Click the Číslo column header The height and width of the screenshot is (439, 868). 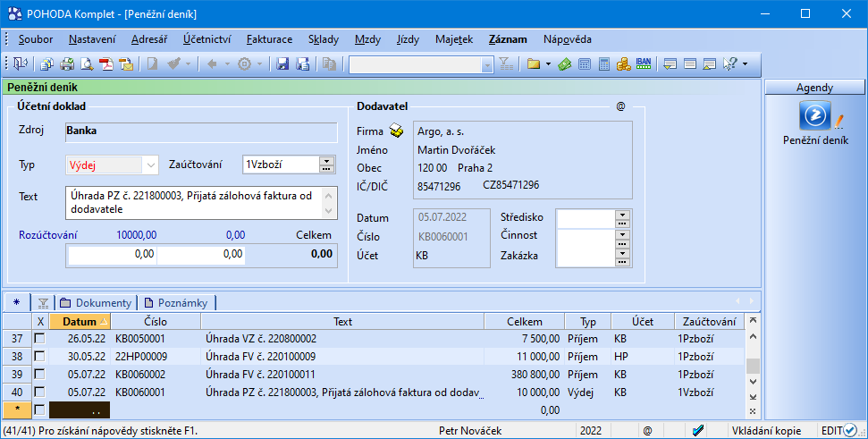pyautogui.click(x=156, y=322)
